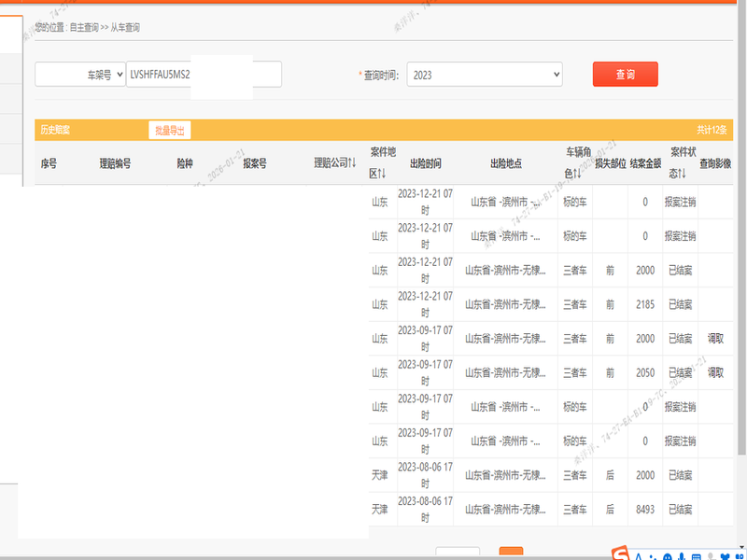
Task: Click 调取 link for the 2050 amount claim
Action: coord(714,372)
